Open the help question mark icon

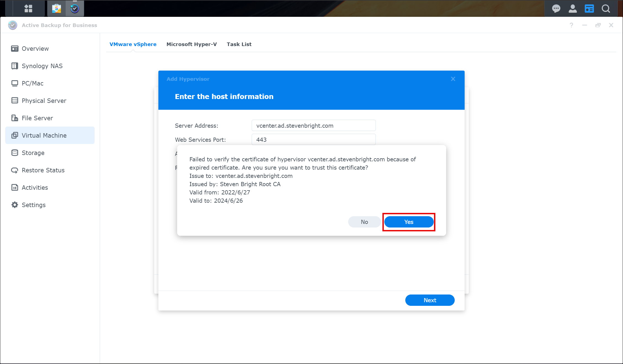[571, 25]
